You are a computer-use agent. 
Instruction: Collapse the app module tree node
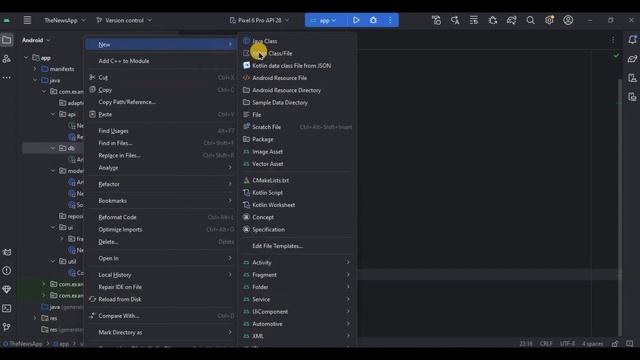coord(27,58)
